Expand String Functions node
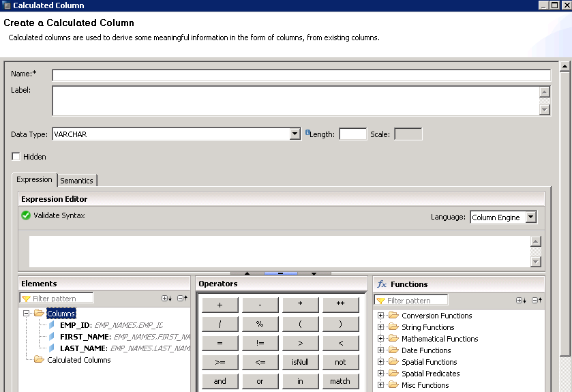This screenshot has height=392, width=572. (380, 327)
